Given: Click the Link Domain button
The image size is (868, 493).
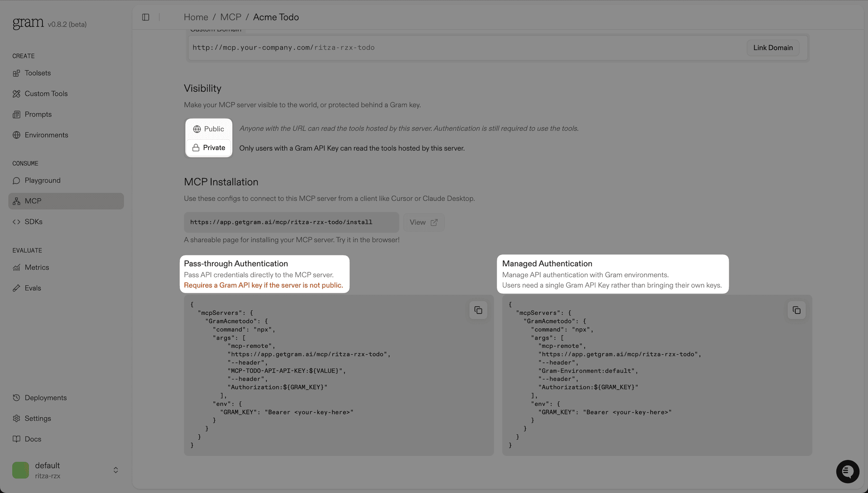Looking at the screenshot, I should (772, 47).
